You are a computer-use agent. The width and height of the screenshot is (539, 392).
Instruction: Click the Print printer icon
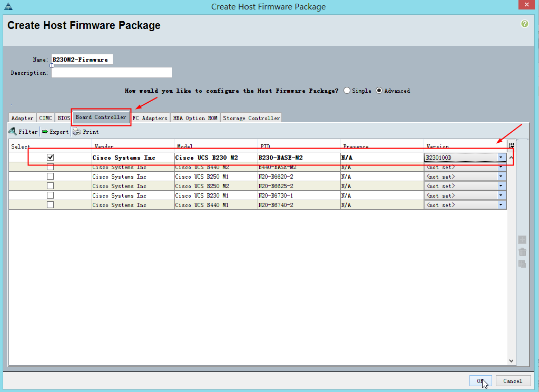(x=76, y=132)
